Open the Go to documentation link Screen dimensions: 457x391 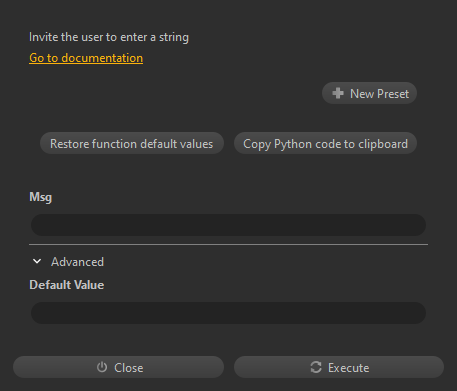point(86,58)
